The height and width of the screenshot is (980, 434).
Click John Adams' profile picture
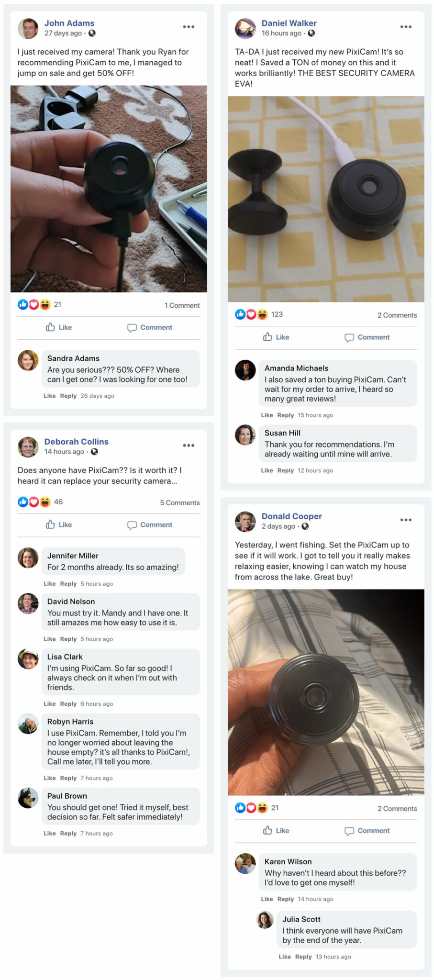click(28, 28)
